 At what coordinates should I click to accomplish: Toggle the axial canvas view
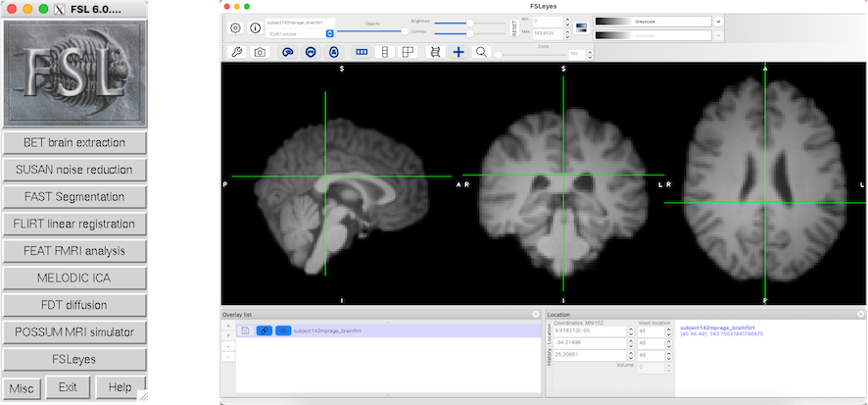pos(334,52)
